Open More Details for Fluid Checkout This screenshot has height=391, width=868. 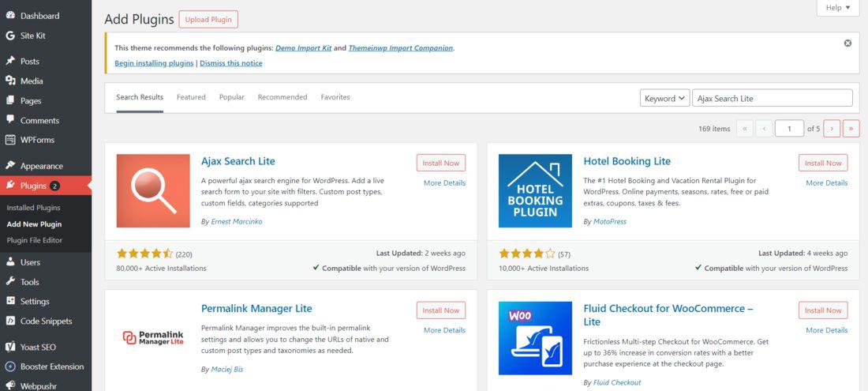(x=826, y=331)
